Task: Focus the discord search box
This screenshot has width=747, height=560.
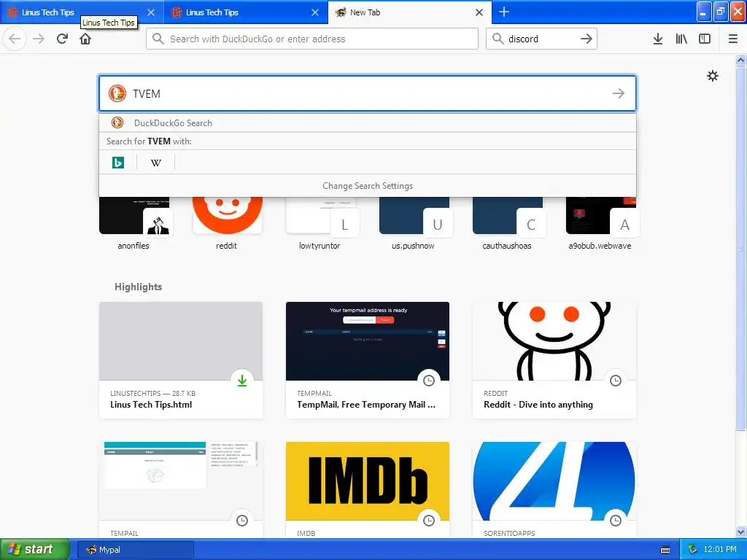Action: point(541,39)
